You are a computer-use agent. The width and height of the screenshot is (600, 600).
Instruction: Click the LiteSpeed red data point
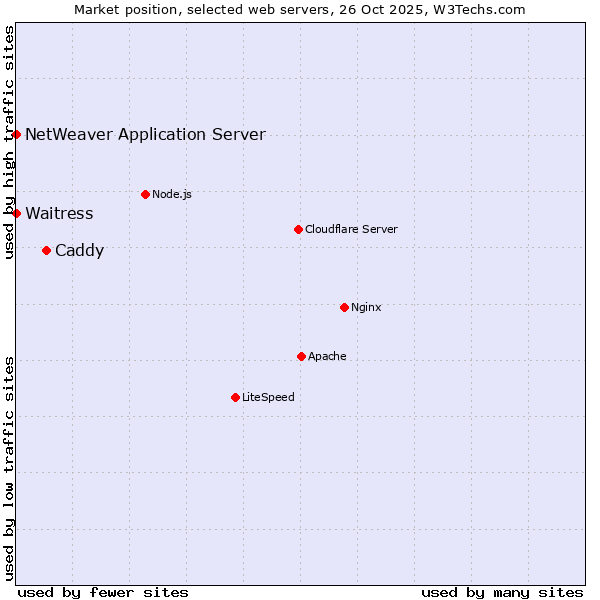[235, 397]
